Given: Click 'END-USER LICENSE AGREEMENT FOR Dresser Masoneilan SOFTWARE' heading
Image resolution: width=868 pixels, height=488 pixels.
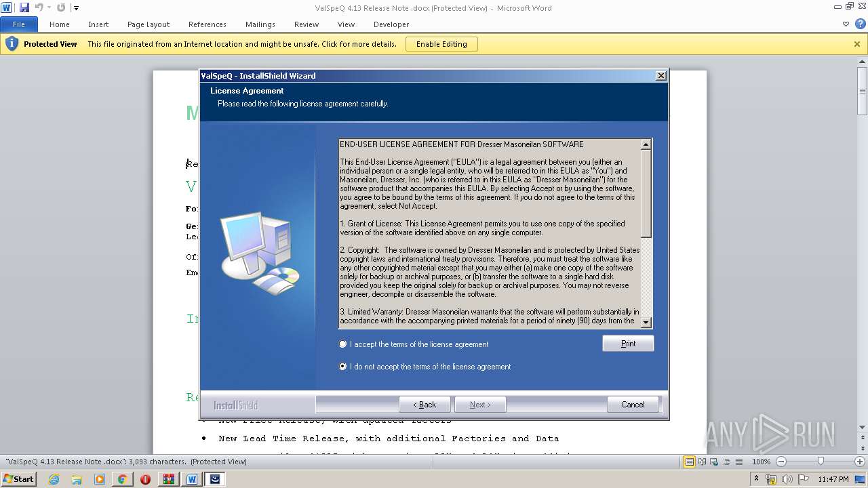Looking at the screenshot, I should [x=461, y=144].
